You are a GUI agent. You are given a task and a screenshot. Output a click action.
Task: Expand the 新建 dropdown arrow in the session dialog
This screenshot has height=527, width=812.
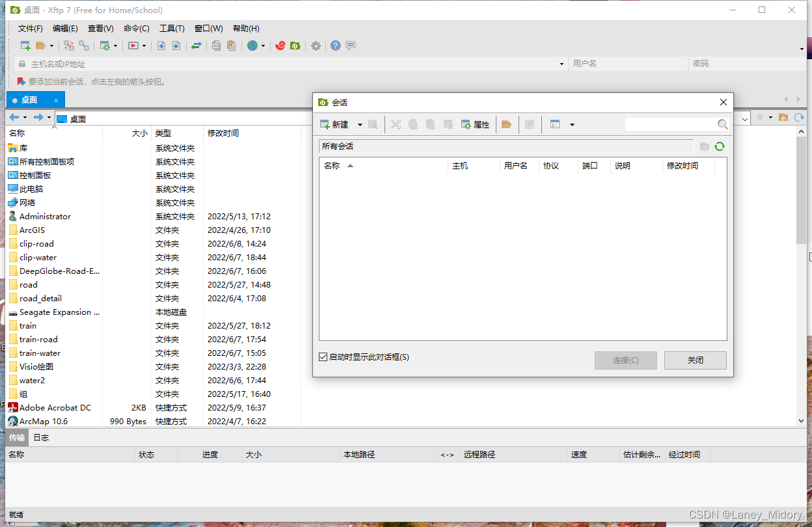(360, 124)
